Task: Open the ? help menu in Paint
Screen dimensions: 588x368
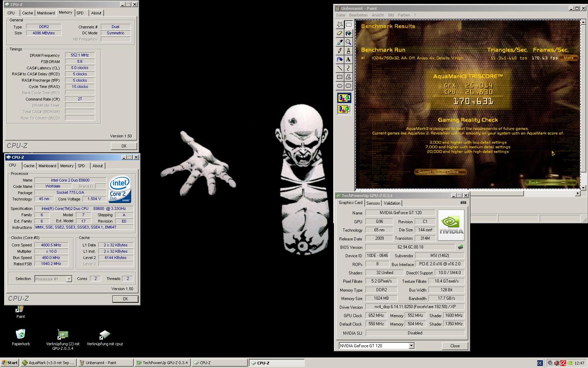Action: (x=415, y=15)
